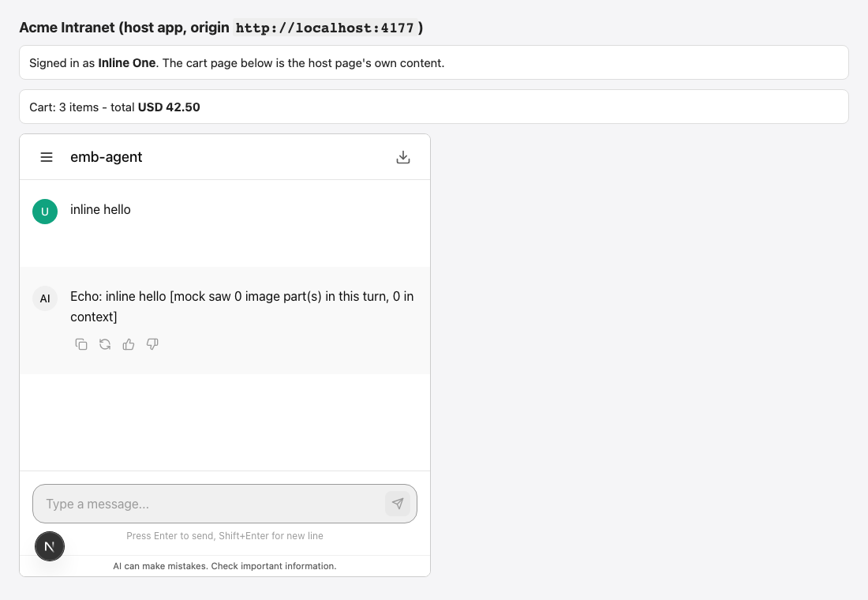Click the 'inline hello' user message
868x600 pixels.
coord(100,209)
